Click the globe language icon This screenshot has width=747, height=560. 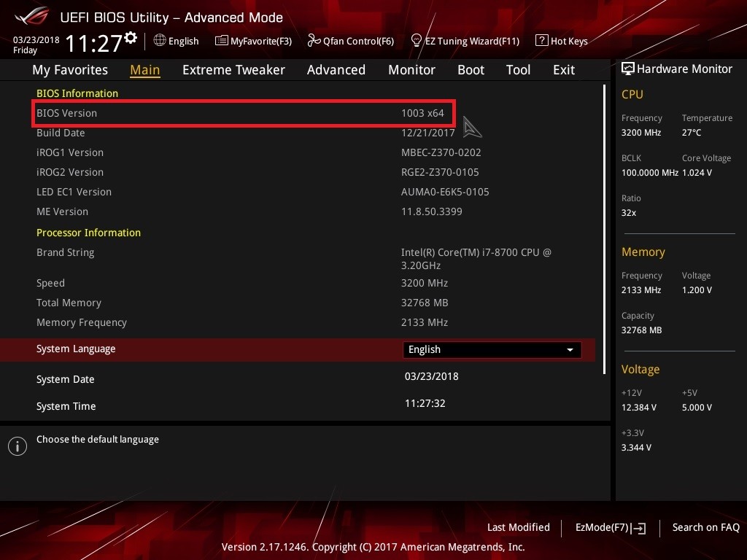[160, 40]
